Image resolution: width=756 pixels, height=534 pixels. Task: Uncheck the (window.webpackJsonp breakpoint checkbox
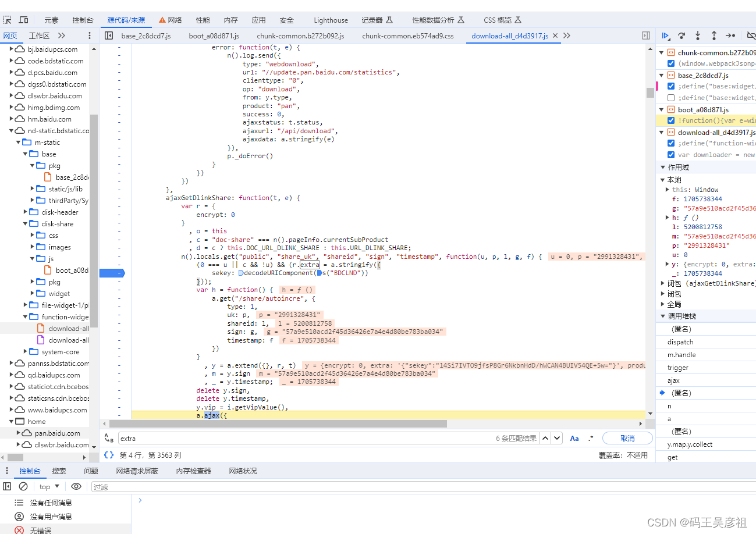[x=671, y=63]
